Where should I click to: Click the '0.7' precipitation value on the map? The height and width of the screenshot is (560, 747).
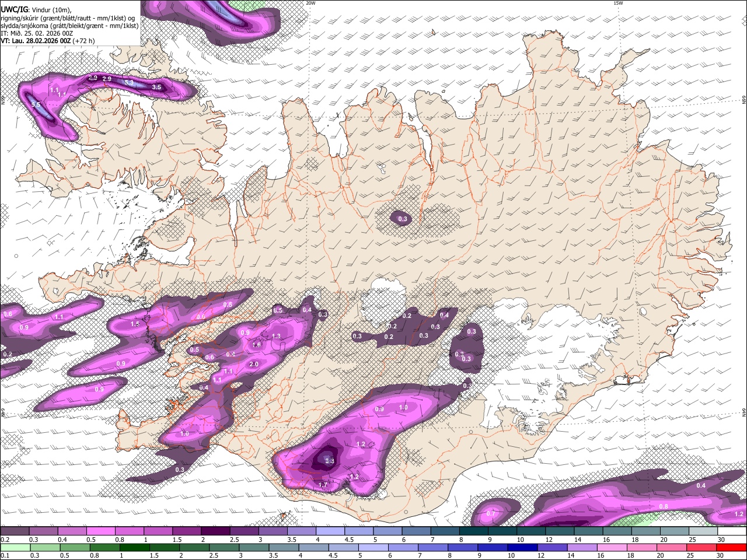coord(491,514)
